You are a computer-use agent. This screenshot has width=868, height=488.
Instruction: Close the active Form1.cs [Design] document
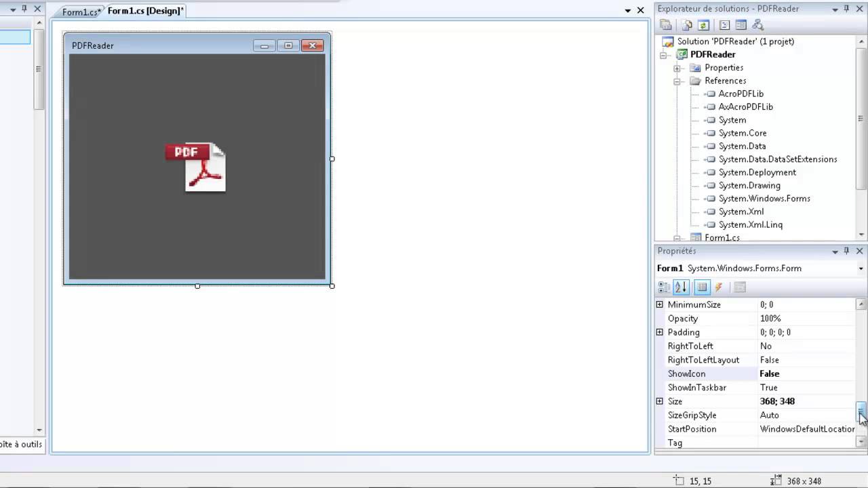coord(640,10)
